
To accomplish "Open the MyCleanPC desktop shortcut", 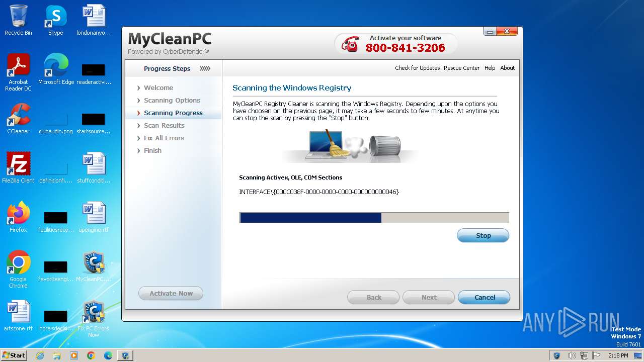I will 94,266.
